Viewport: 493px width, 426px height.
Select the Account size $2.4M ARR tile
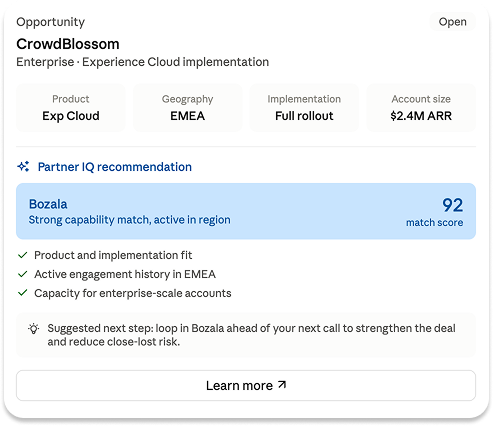coord(421,108)
